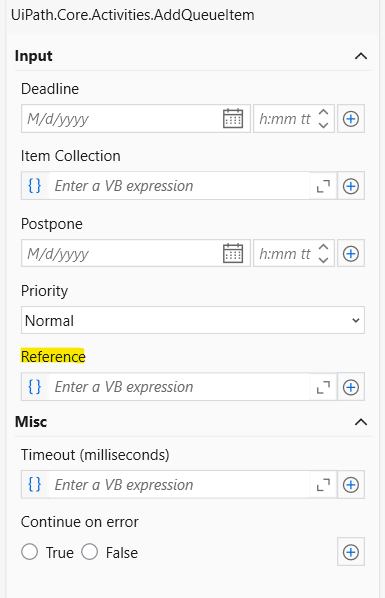Collapse the Input section
This screenshot has width=385, height=598.
coord(361,56)
